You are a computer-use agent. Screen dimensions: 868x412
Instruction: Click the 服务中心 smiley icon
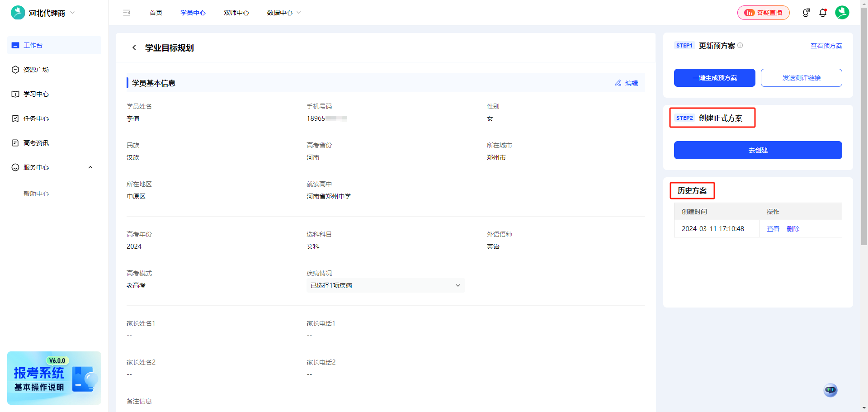click(15, 167)
